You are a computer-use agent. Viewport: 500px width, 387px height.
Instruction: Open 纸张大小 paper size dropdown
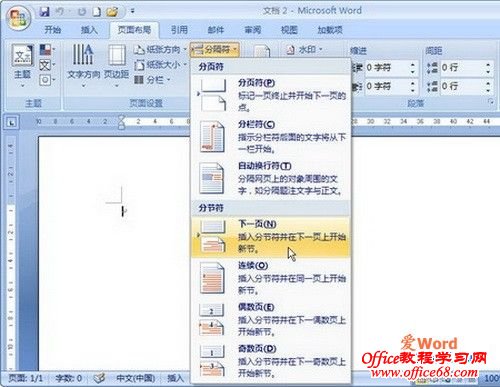click(160, 65)
